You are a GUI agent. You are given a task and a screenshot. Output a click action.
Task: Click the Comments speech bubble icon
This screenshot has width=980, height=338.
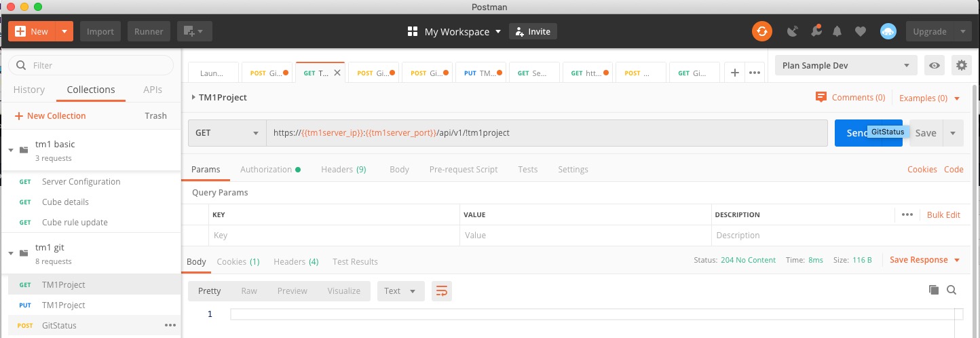(x=821, y=97)
